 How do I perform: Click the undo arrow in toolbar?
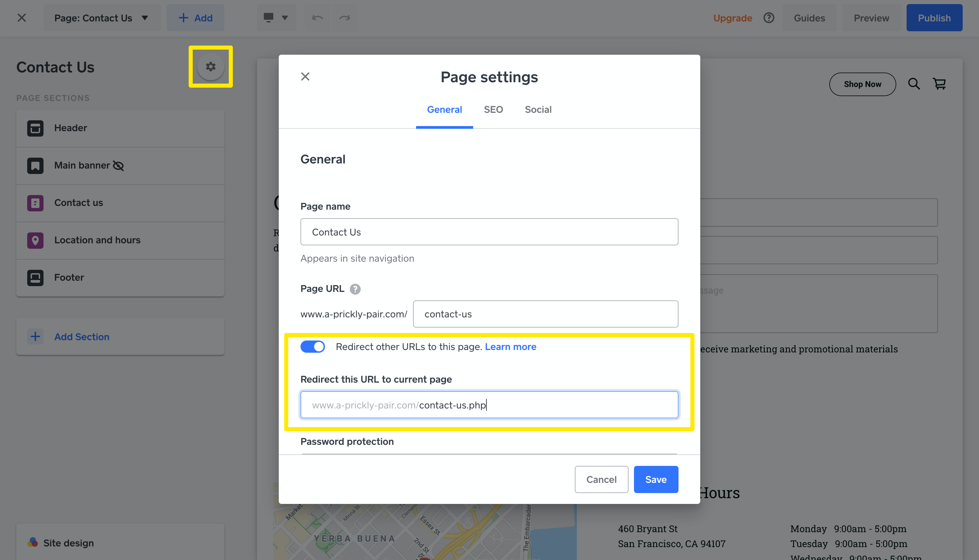pos(317,18)
